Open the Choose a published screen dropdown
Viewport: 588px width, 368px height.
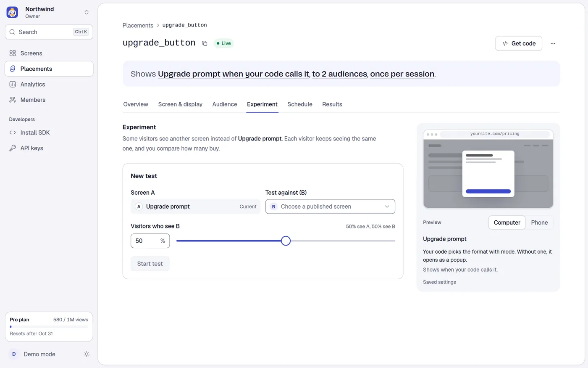330,207
